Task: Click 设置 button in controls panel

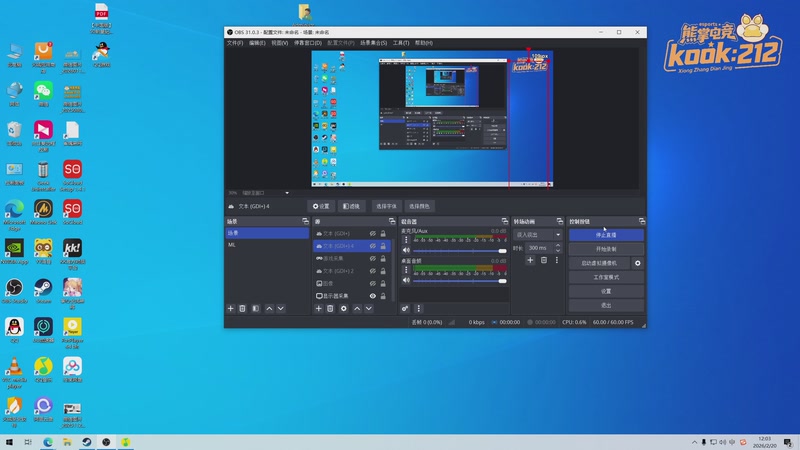Action: tap(606, 291)
